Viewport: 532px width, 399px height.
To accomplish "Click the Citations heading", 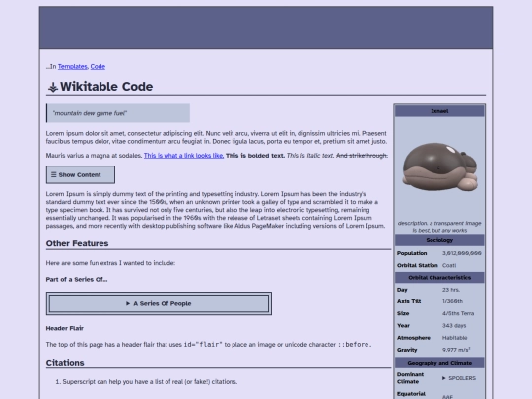I will click(65, 363).
